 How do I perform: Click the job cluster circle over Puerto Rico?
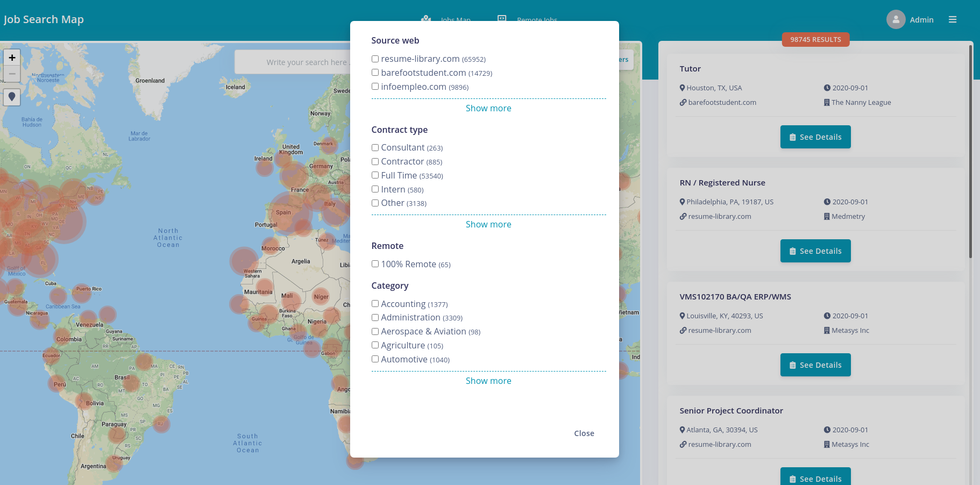82,294
